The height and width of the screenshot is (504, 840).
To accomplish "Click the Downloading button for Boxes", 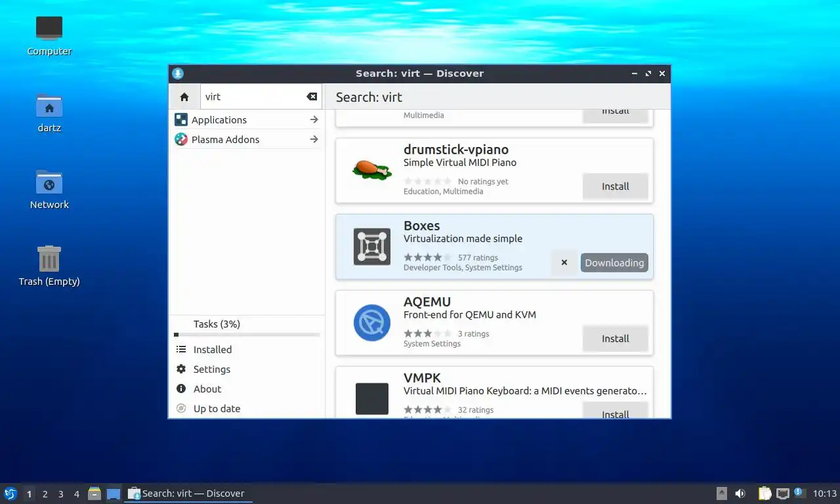I will pos(614,262).
